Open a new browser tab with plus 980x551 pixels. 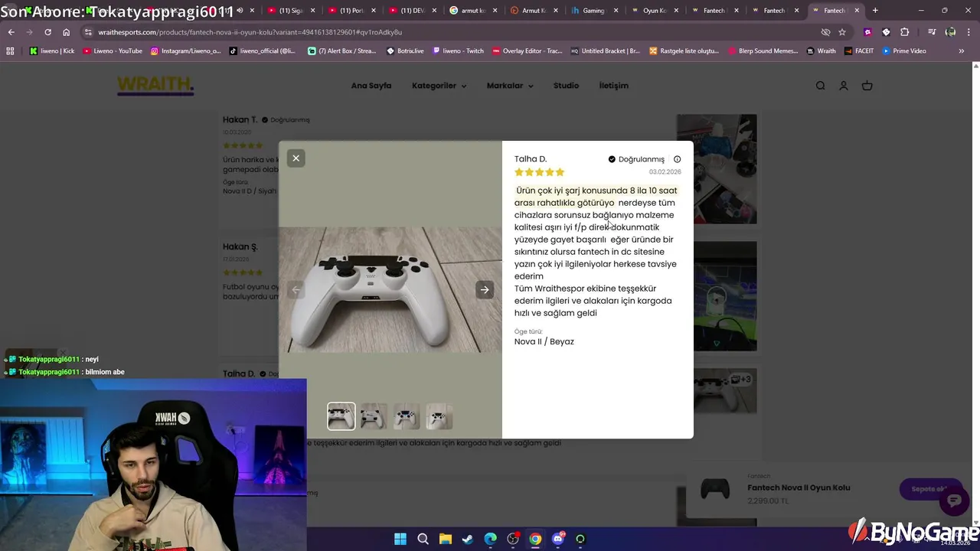(x=875, y=11)
